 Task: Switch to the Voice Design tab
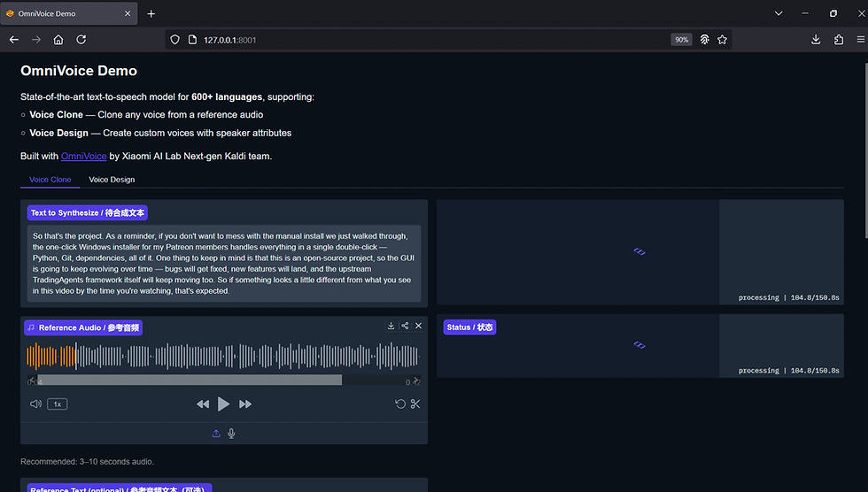tap(112, 180)
